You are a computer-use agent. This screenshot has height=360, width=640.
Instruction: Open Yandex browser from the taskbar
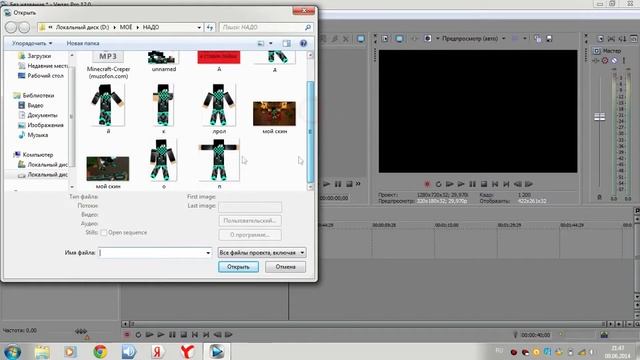pyautogui.click(x=187, y=351)
